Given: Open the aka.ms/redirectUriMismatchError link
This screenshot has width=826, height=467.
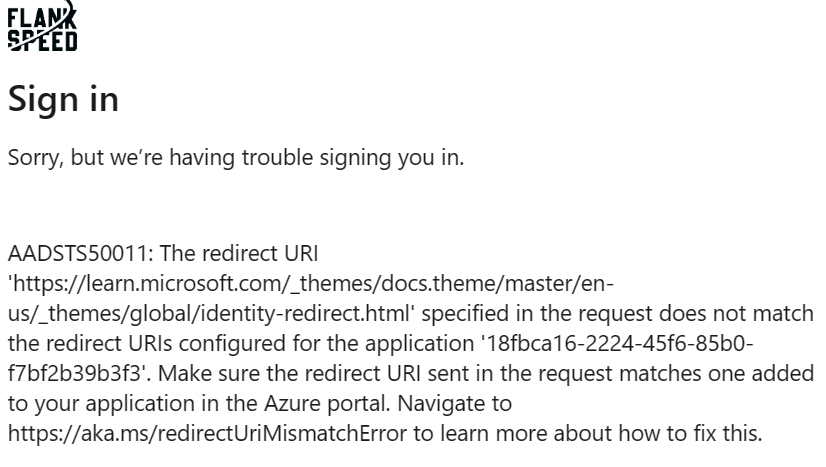Looking at the screenshot, I should [x=207, y=433].
